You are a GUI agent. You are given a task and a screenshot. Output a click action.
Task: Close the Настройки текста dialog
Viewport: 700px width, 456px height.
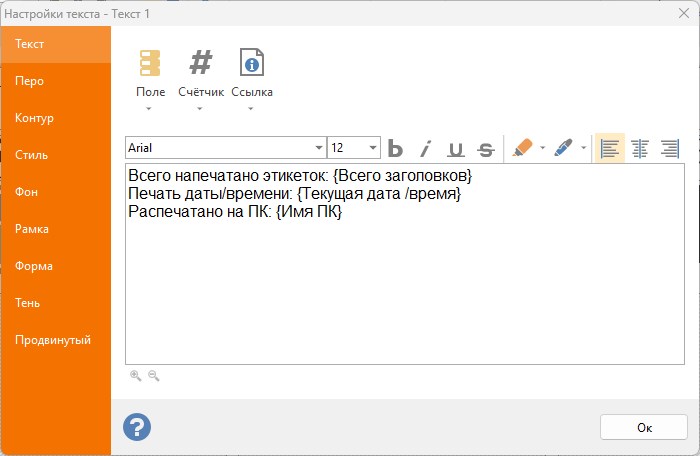(683, 13)
